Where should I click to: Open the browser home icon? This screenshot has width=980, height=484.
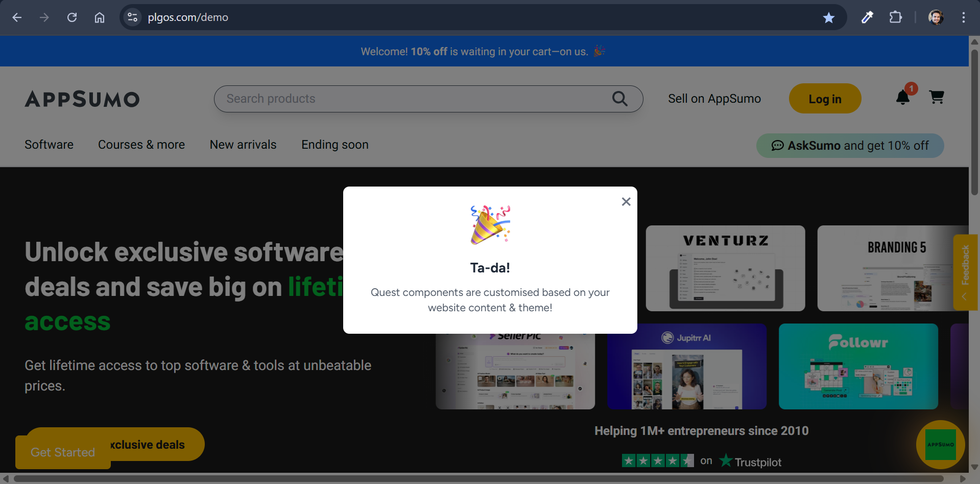tap(100, 17)
